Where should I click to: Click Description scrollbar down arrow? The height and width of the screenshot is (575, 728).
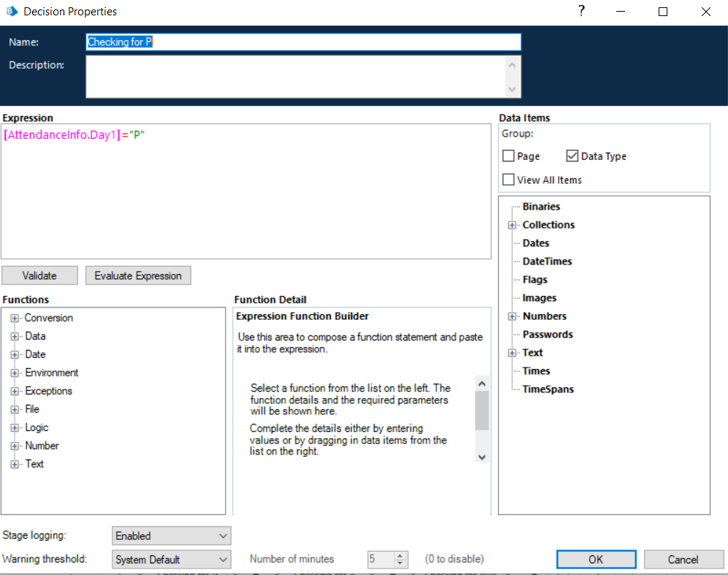(x=512, y=89)
